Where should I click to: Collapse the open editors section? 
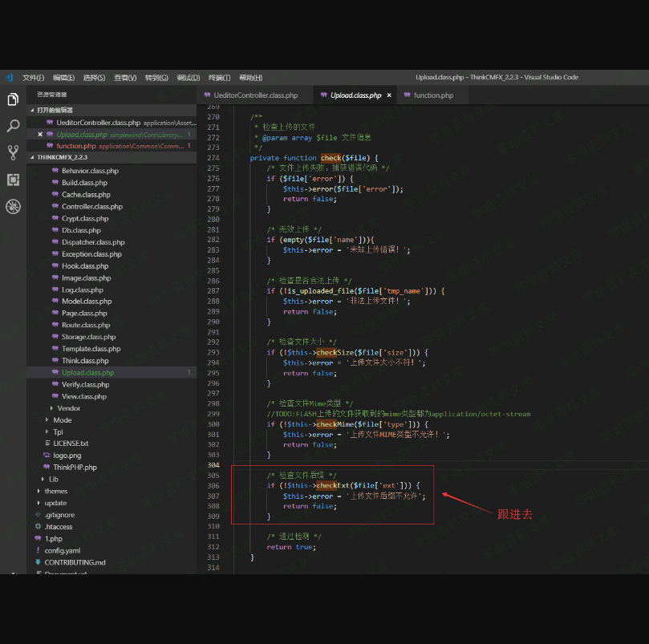click(55, 110)
